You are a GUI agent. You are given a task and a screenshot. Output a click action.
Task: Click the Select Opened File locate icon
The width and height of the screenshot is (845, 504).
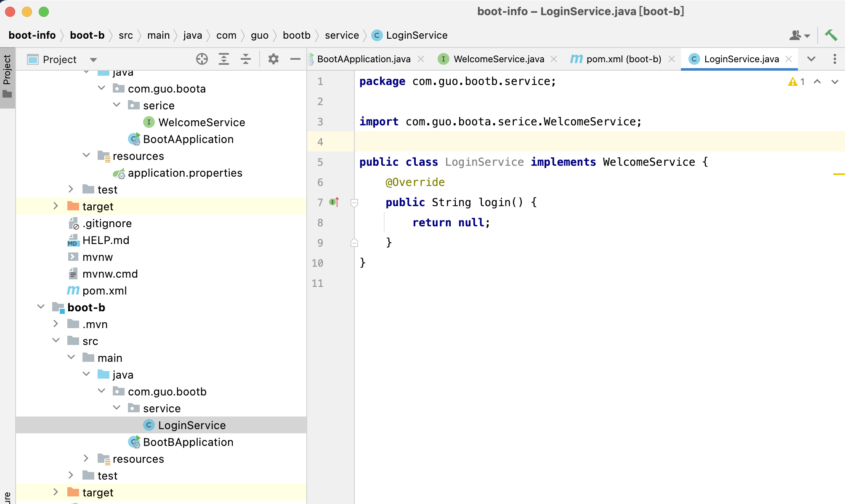202,59
